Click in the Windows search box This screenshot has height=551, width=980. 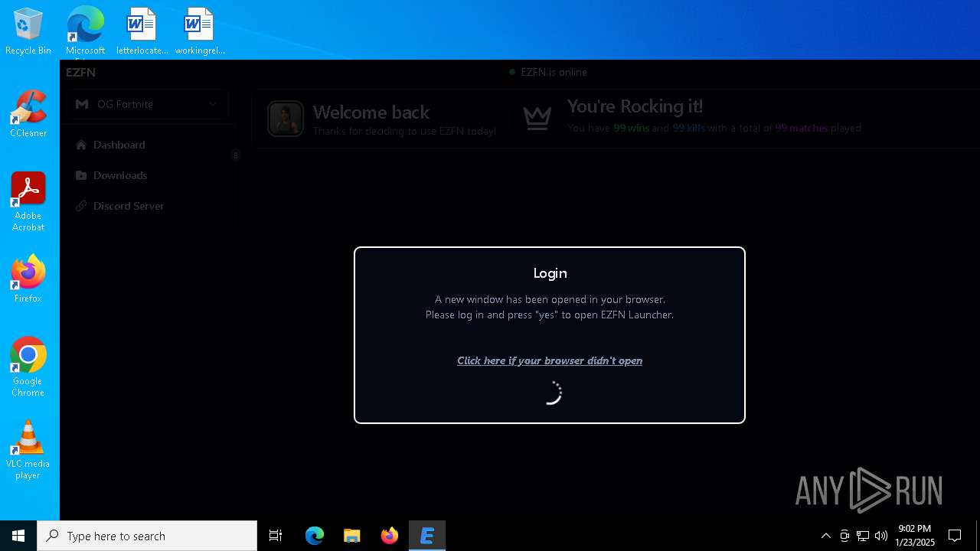click(x=147, y=536)
